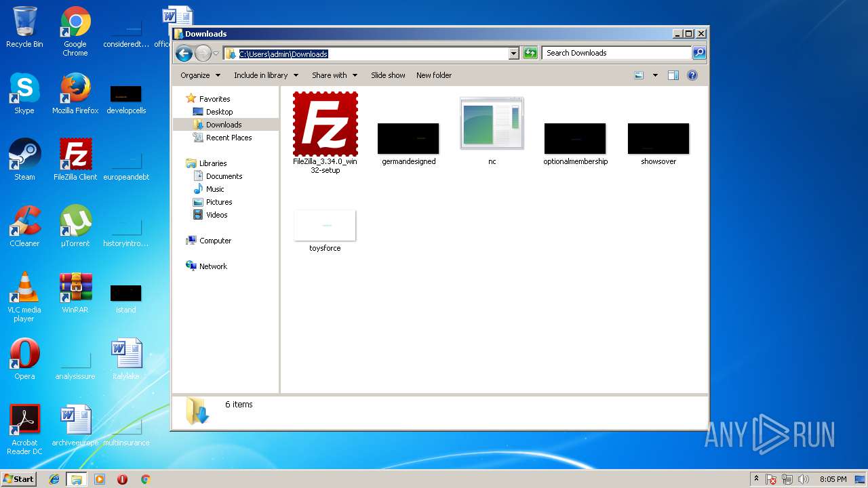Open Explorer Help button

click(x=692, y=75)
